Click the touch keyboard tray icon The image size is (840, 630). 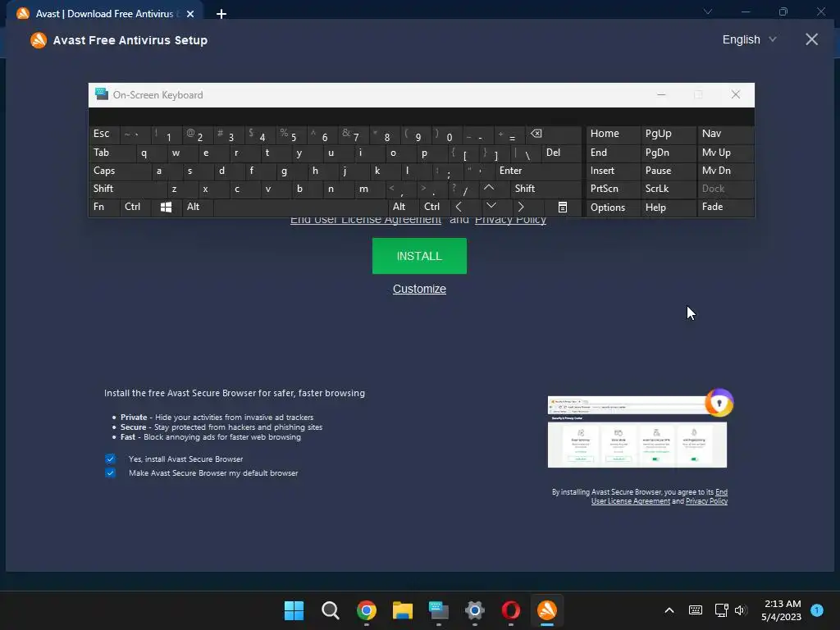[x=696, y=610]
